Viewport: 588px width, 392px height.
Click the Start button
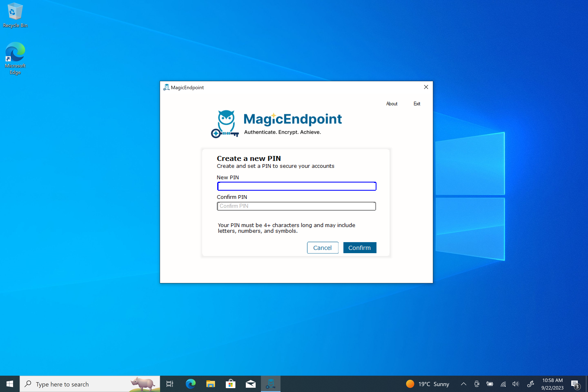pyautogui.click(x=10, y=384)
